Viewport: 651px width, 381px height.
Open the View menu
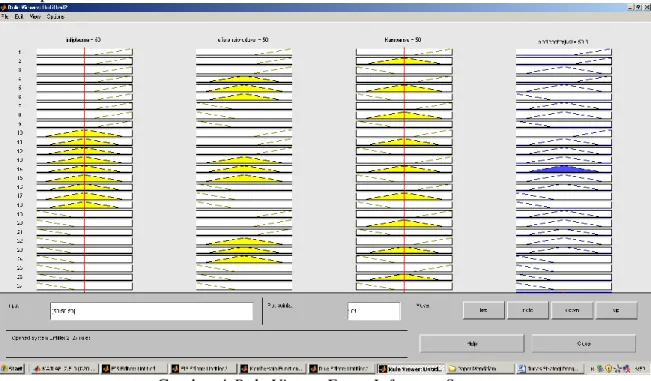[35, 17]
